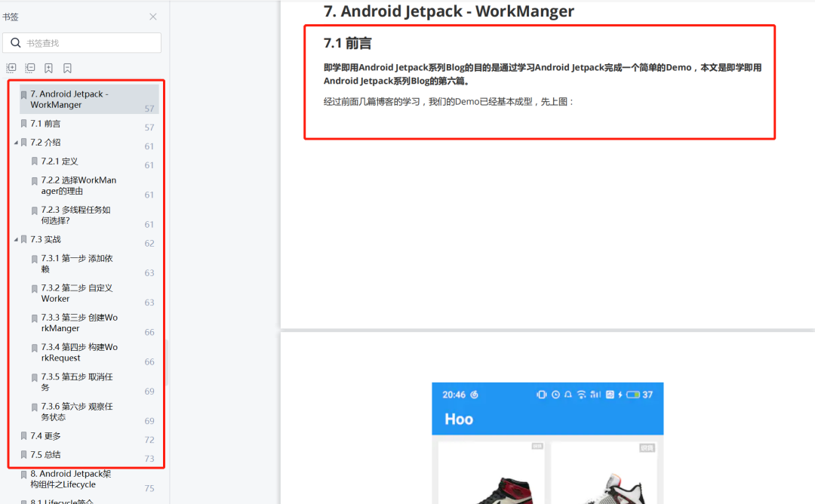Image resolution: width=815 pixels, height=504 pixels.
Task: Click the 20:46 time in the phone status bar
Action: point(454,395)
